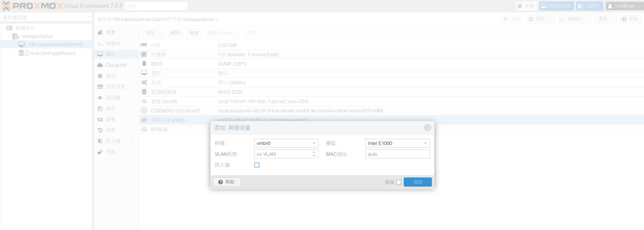Click the 还原 revert toolbar button
Image resolution: width=644 pixels, height=230 pixels.
(x=250, y=32)
